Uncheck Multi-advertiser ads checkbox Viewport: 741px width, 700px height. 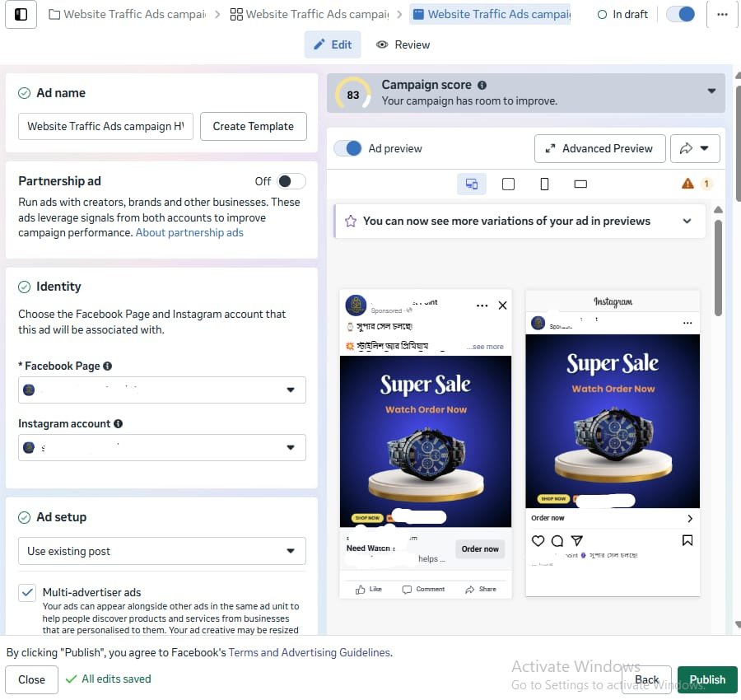[27, 592]
